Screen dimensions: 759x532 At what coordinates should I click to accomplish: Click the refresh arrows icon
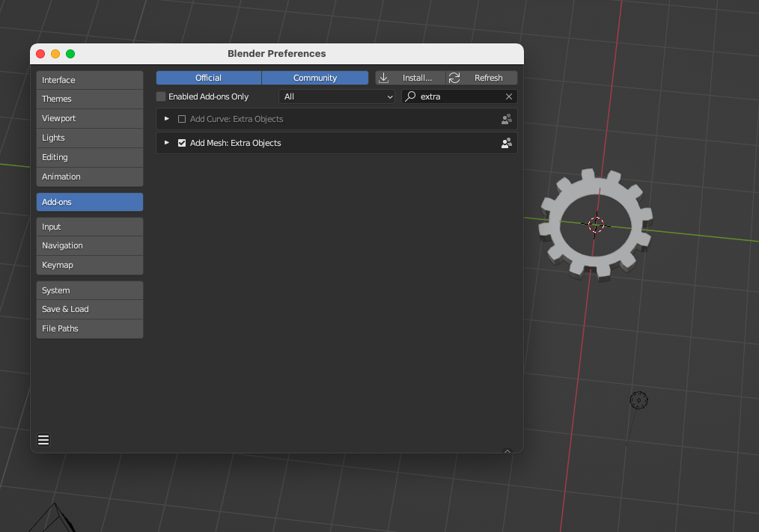[454, 78]
